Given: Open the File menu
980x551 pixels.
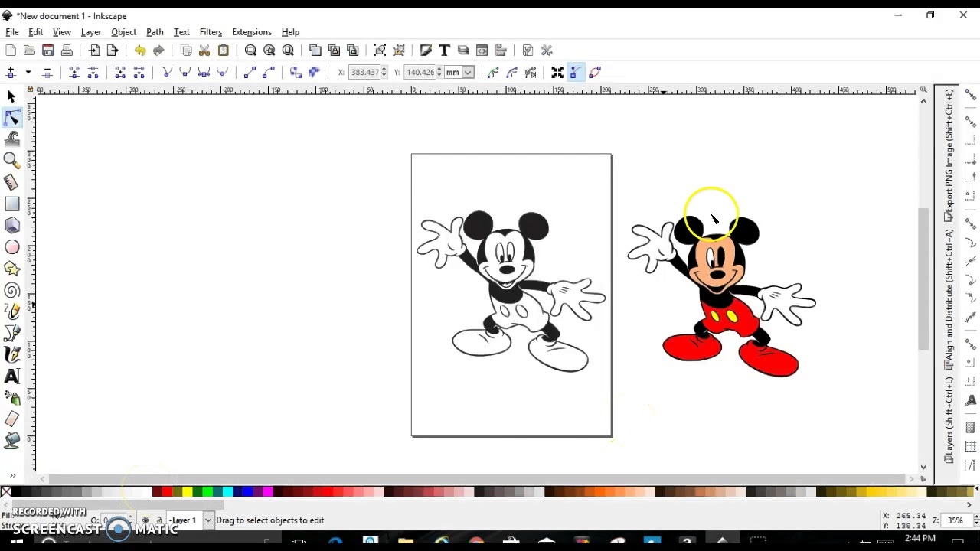Looking at the screenshot, I should point(12,32).
